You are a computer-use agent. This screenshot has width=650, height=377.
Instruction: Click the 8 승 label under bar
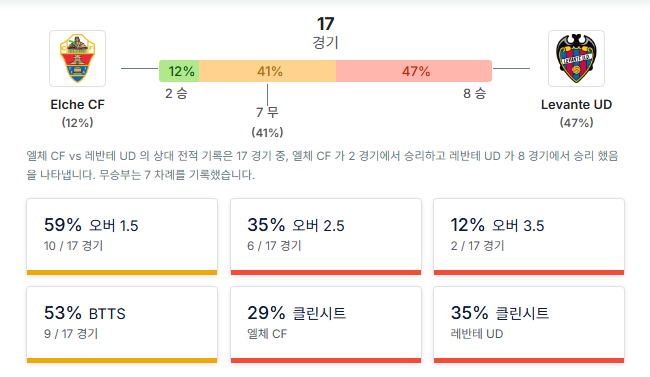click(474, 93)
